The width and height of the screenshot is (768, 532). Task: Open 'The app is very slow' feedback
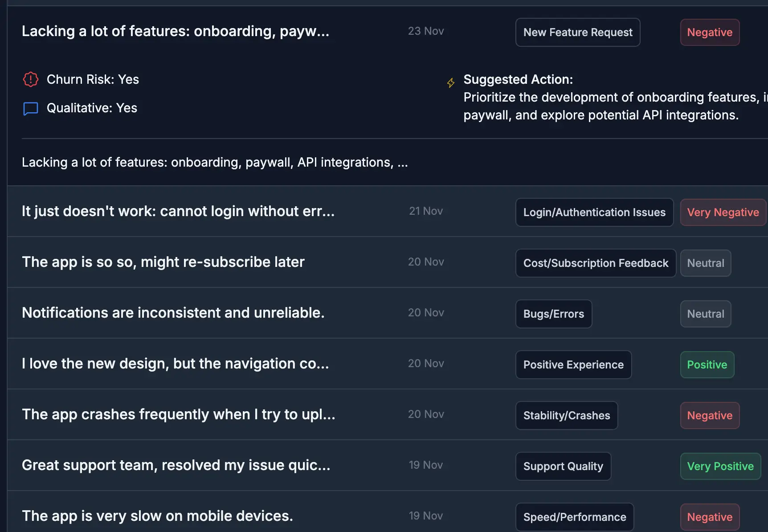157,516
